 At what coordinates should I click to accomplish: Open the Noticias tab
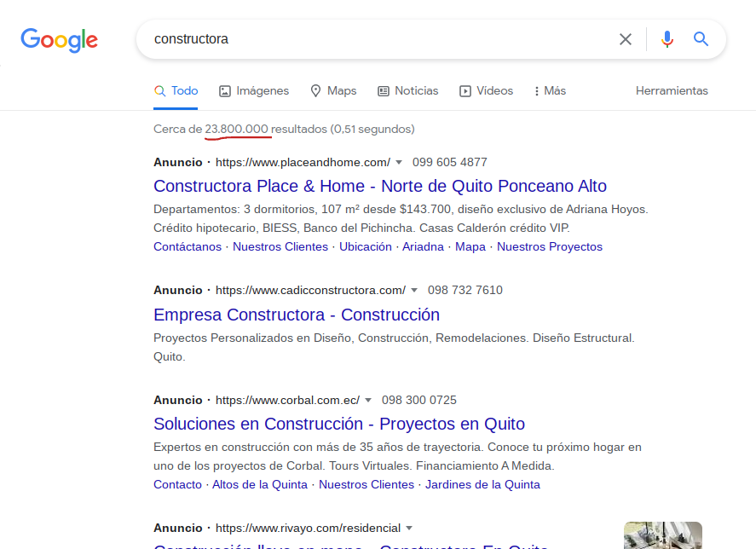(x=408, y=90)
